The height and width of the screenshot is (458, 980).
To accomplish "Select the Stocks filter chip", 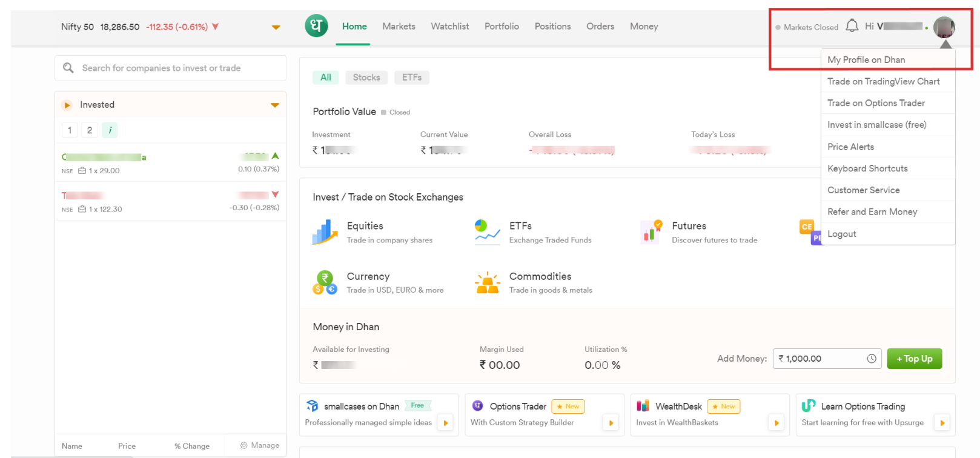I will click(366, 78).
